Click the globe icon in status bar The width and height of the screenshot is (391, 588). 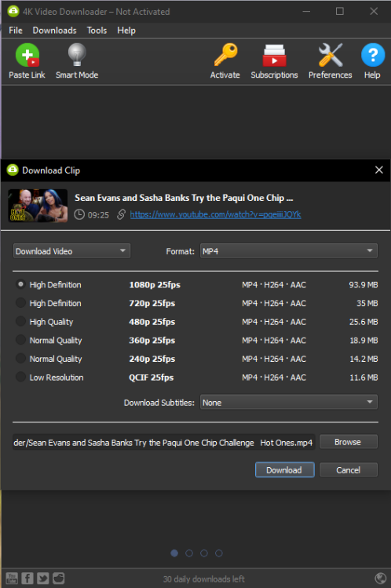(x=380, y=579)
